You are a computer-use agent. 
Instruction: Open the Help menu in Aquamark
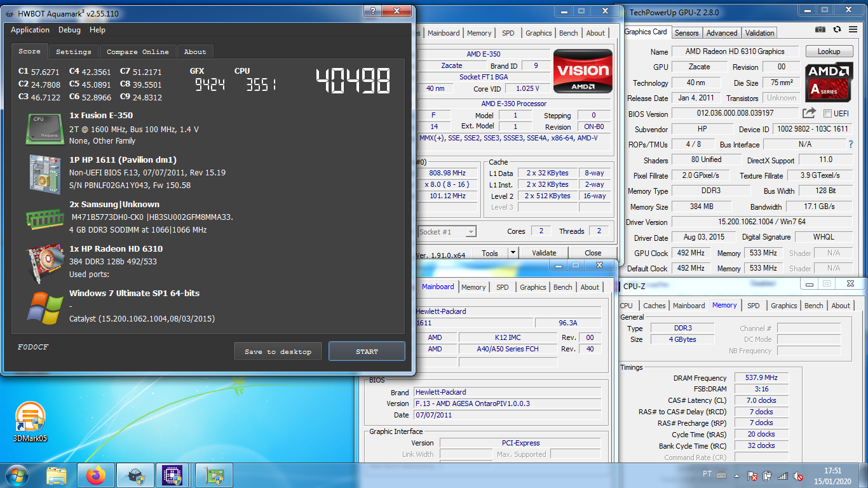click(97, 30)
